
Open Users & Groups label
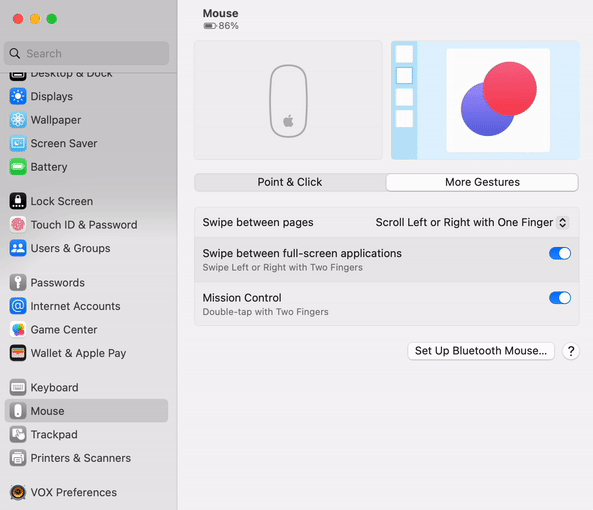point(70,248)
